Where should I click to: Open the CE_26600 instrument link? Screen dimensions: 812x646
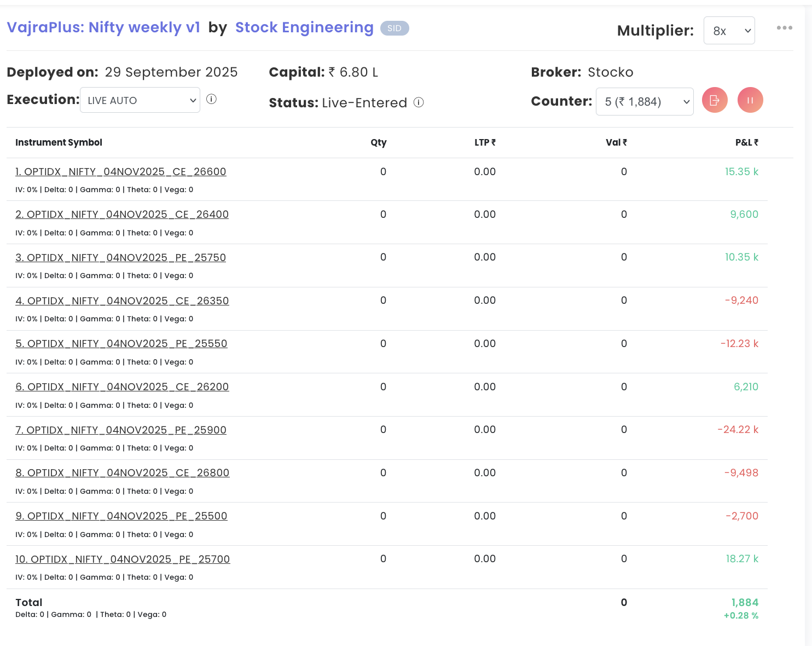[x=121, y=172]
